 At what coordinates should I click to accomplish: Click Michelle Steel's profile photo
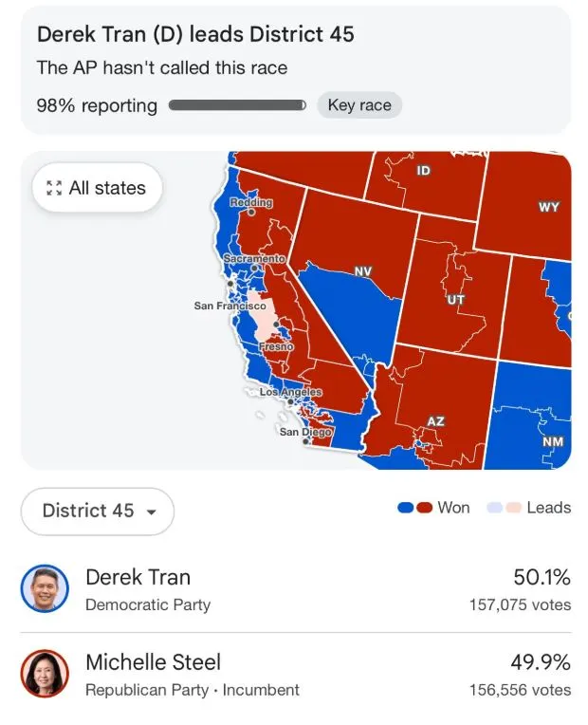tap(45, 675)
